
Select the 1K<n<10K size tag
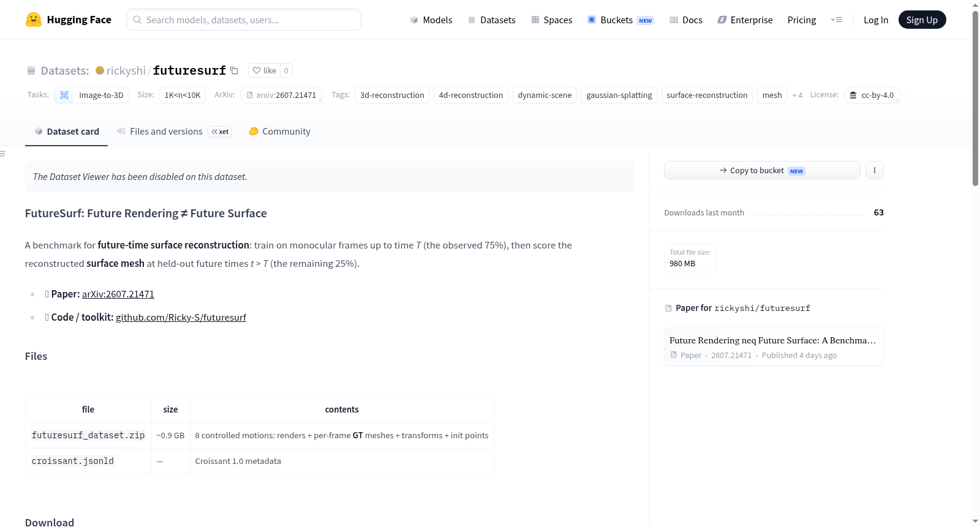tap(183, 95)
